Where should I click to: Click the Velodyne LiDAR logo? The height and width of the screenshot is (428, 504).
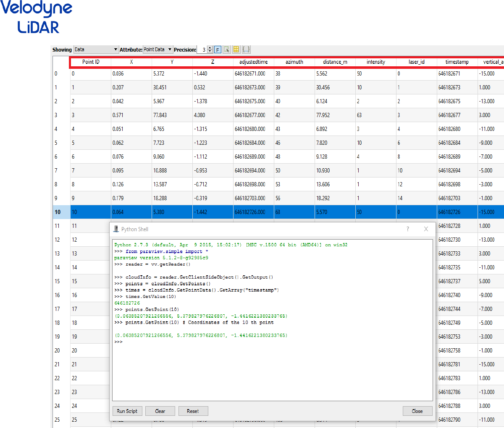(x=37, y=17)
